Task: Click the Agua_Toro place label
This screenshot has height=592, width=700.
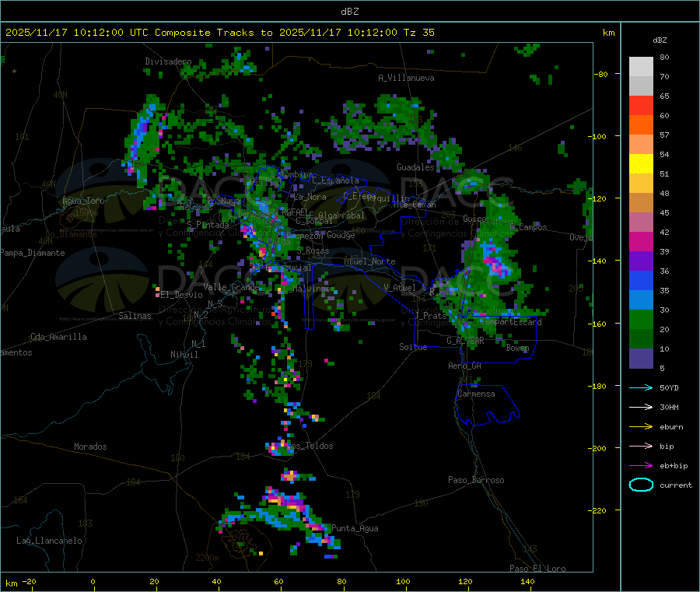Action: (83, 201)
